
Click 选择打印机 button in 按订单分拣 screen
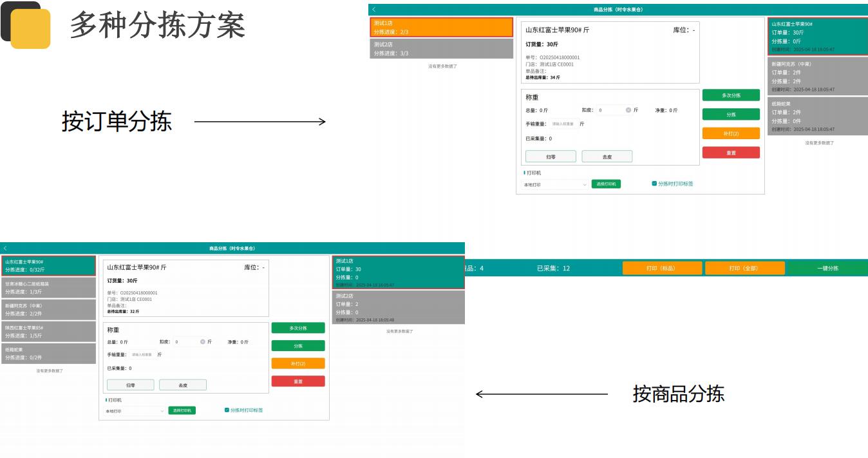tap(606, 184)
